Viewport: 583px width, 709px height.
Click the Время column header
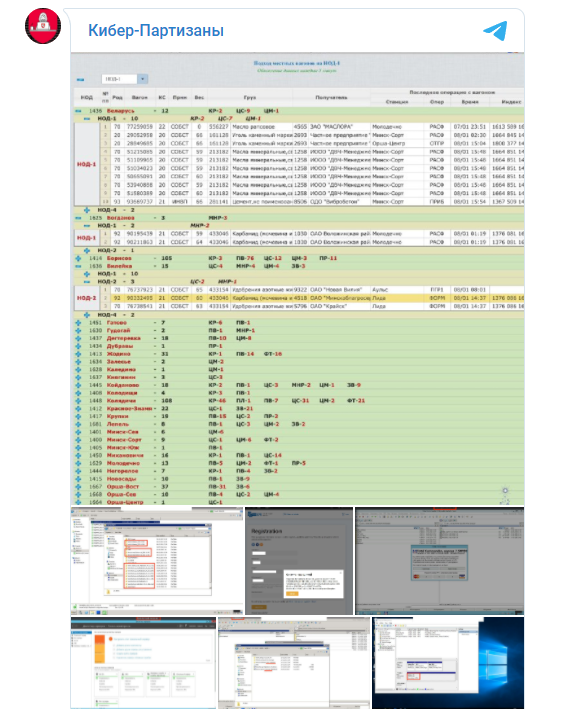click(x=470, y=102)
